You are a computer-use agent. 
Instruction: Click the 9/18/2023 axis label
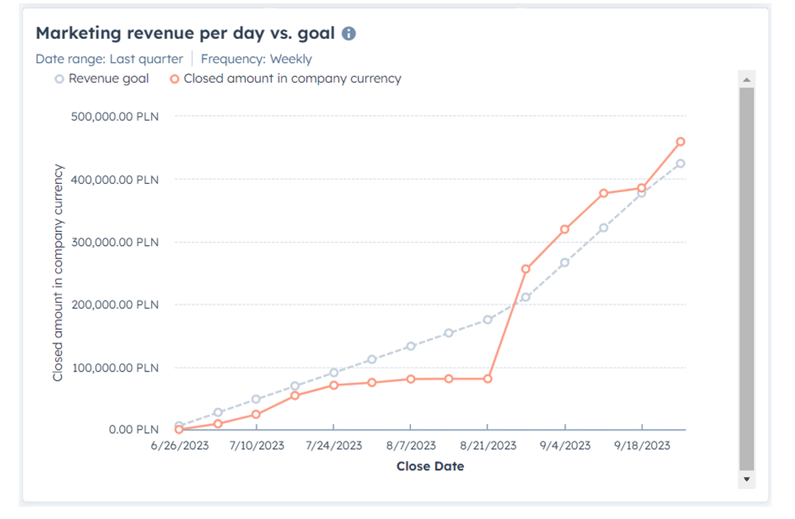[x=642, y=446]
